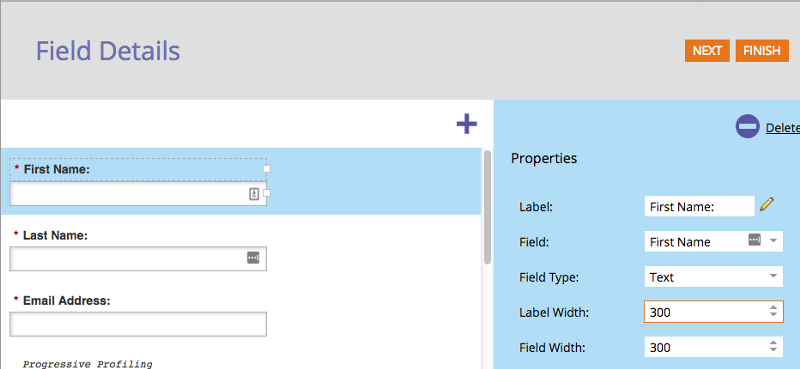800x369 pixels.
Task: Click the icon inside Last Name input
Action: tap(253, 258)
